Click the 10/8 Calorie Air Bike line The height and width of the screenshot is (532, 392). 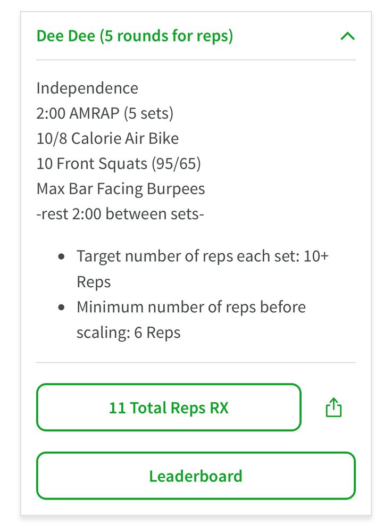pos(107,138)
